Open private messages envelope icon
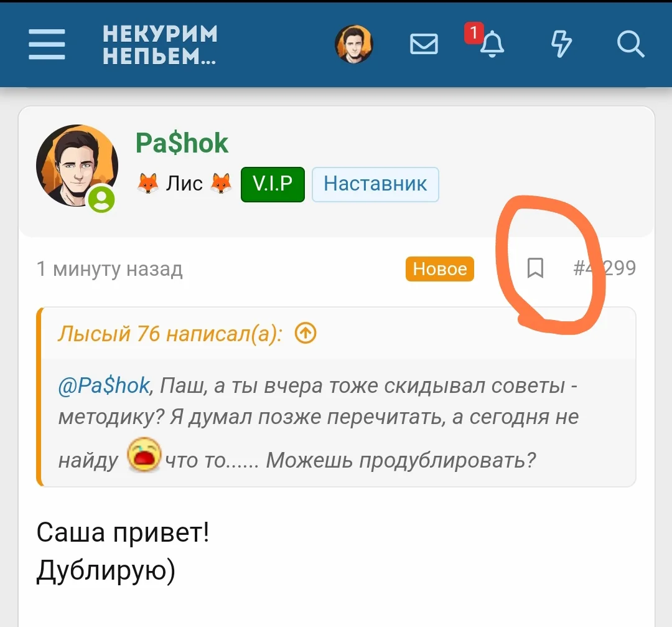672x627 pixels. pyautogui.click(x=424, y=44)
